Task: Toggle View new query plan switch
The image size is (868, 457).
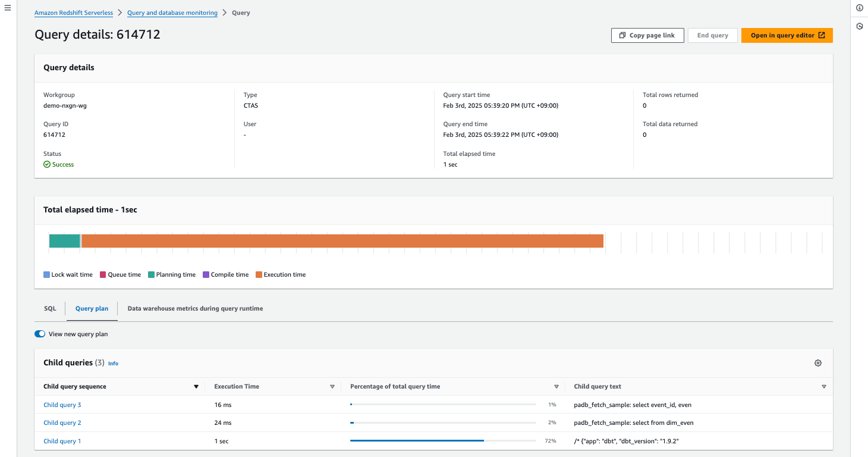Action: 40,334
